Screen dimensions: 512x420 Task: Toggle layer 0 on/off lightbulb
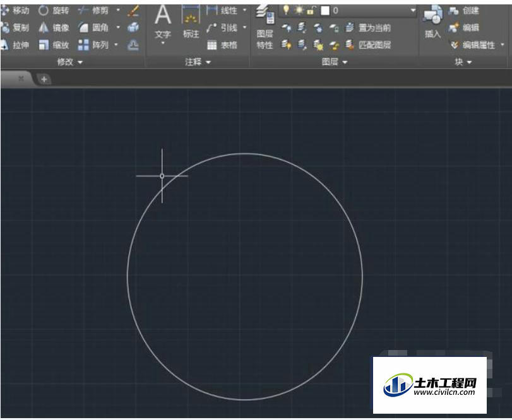[286, 10]
